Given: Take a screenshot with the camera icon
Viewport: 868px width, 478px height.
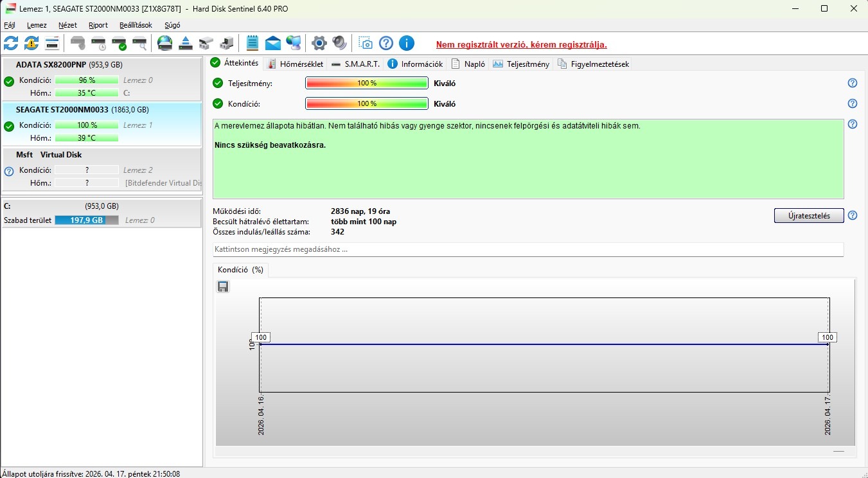Looking at the screenshot, I should (x=366, y=43).
